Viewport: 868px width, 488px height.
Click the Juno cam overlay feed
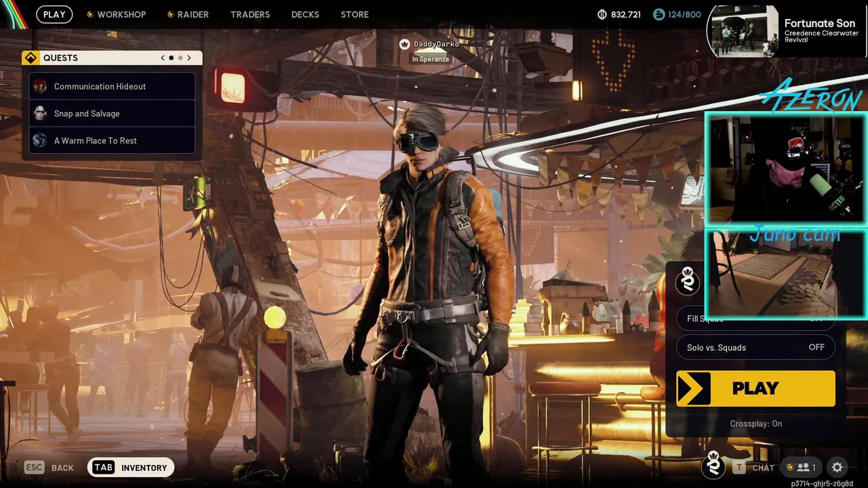786,274
